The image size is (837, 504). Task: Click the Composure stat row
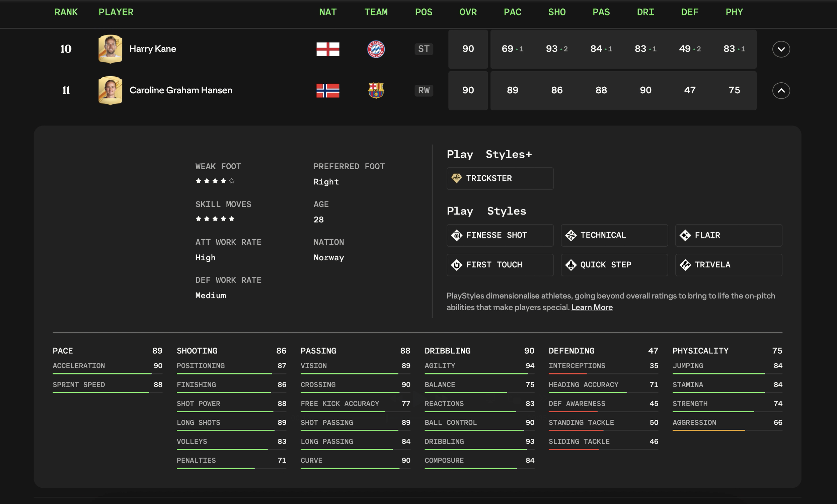click(x=479, y=462)
